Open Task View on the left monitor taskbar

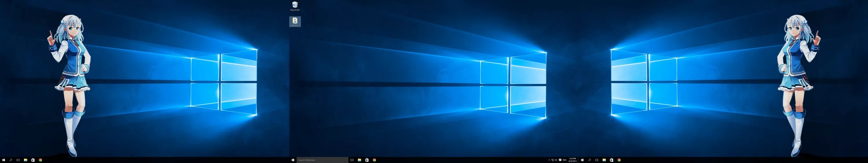[x=18, y=160]
